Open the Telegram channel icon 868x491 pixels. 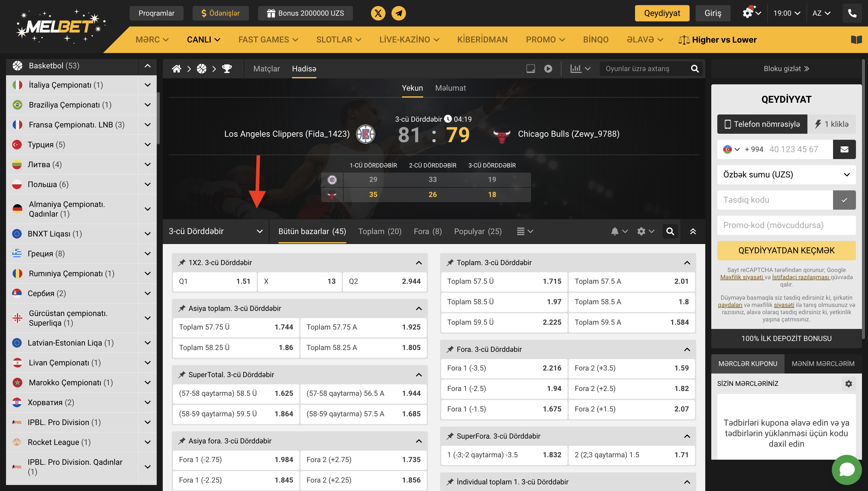point(398,13)
